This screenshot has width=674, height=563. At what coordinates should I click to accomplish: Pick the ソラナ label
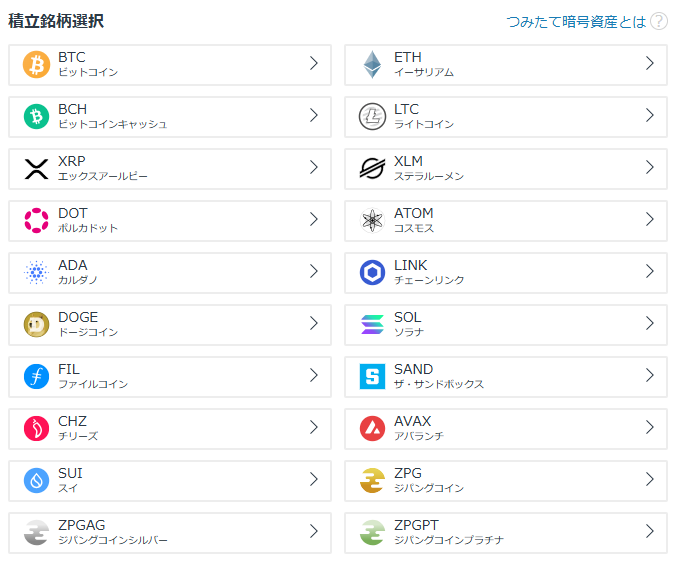pyautogui.click(x=409, y=332)
